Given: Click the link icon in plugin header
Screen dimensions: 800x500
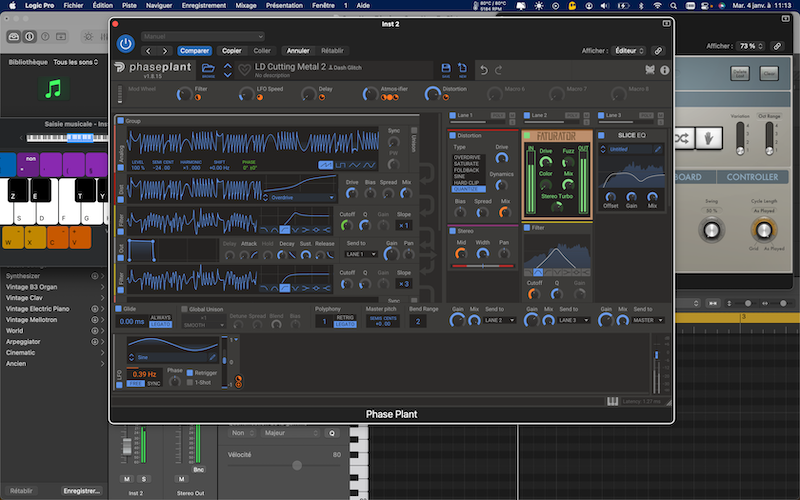Looking at the screenshot, I should 658,51.
